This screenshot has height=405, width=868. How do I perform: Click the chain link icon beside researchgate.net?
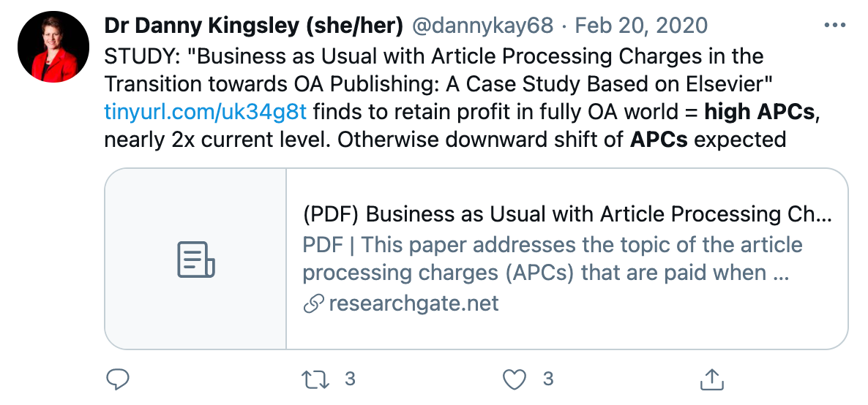[x=313, y=304]
